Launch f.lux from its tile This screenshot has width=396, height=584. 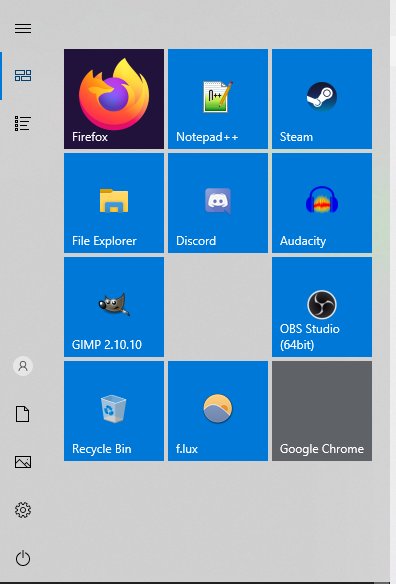pyautogui.click(x=218, y=411)
